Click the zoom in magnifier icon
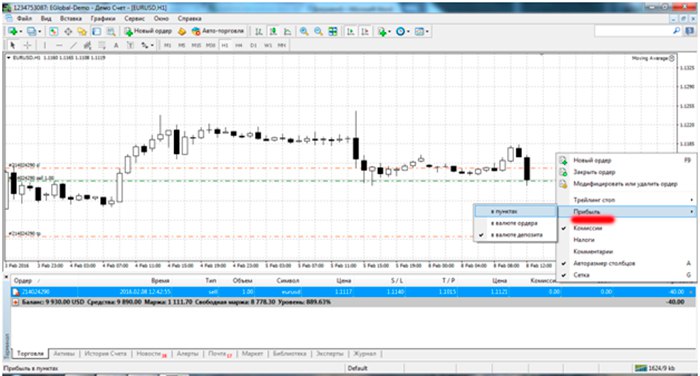This screenshot has width=700, height=376. tap(304, 31)
